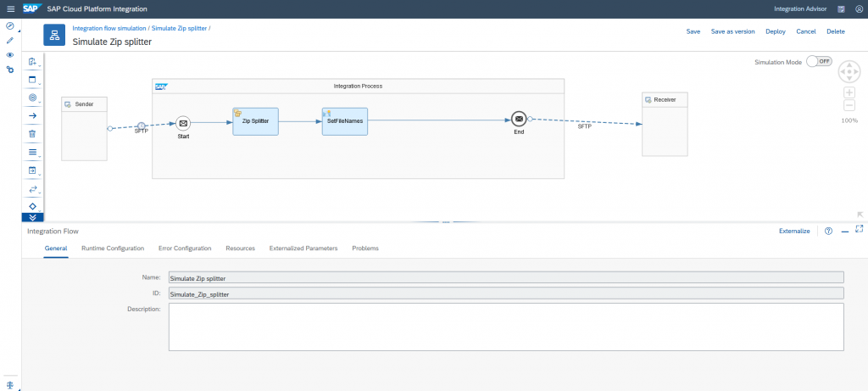This screenshot has height=391, width=868.
Task: Open the Discover compass icon in sidebar
Action: (x=10, y=26)
